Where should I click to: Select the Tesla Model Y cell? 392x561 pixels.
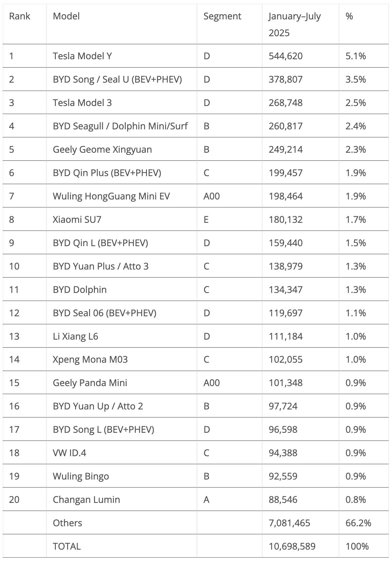point(82,56)
